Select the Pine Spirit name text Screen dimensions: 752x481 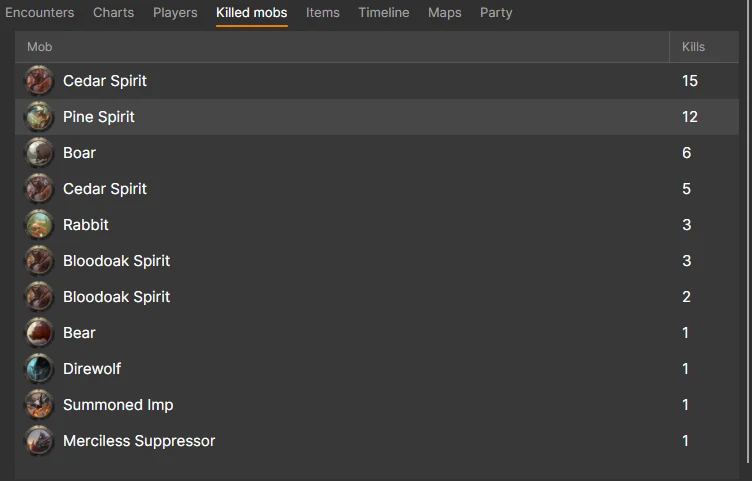[99, 117]
